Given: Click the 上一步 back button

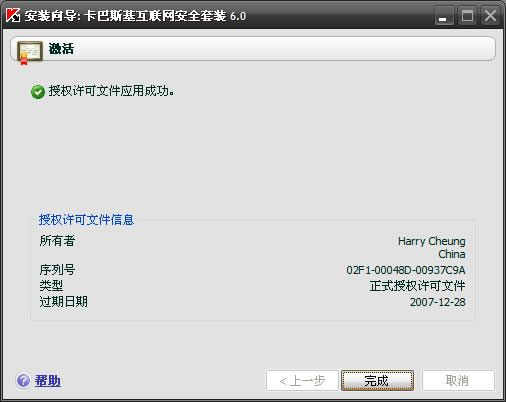Looking at the screenshot, I should [302, 380].
